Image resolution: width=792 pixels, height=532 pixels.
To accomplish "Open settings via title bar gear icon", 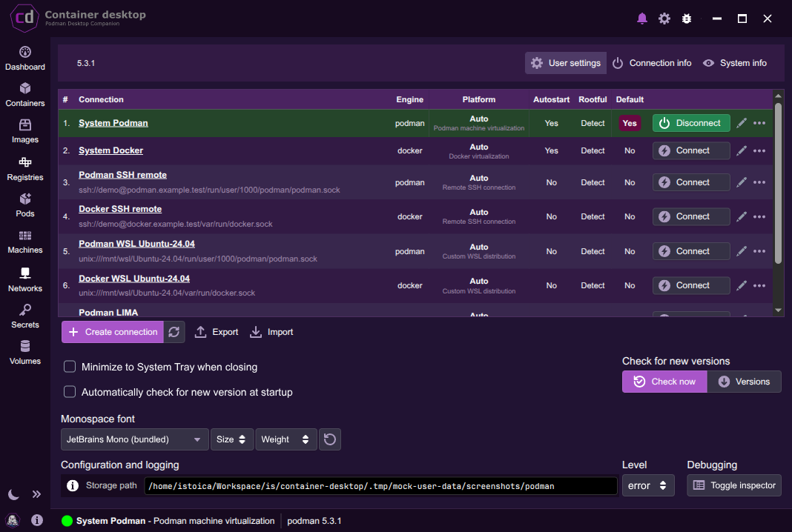I will (x=664, y=19).
